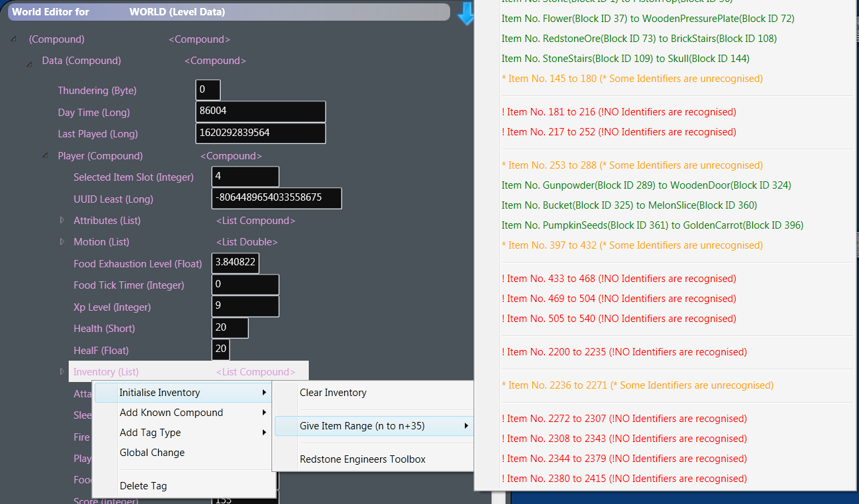Image resolution: width=859 pixels, height=504 pixels.
Task: Click the Day Time value field
Action: click(x=260, y=111)
